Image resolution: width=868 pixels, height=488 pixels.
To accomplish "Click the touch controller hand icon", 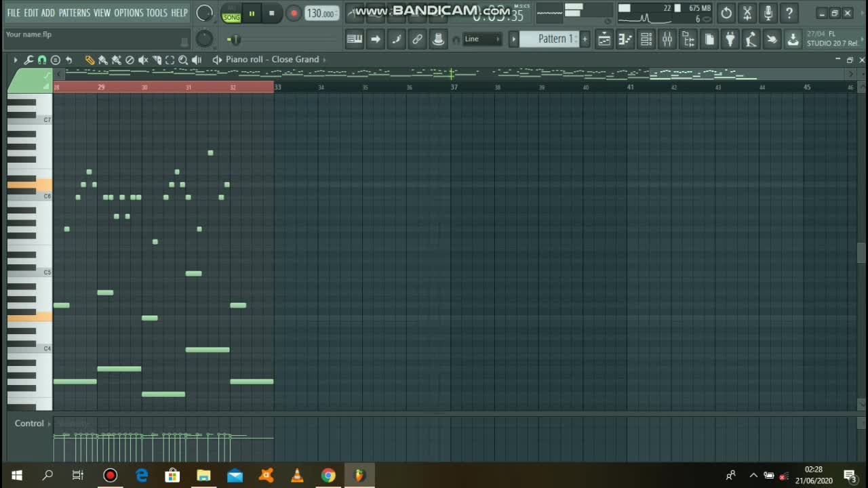I will coord(772,39).
